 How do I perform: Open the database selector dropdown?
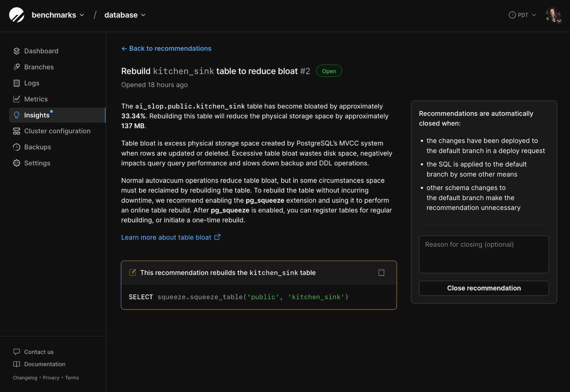(x=143, y=15)
